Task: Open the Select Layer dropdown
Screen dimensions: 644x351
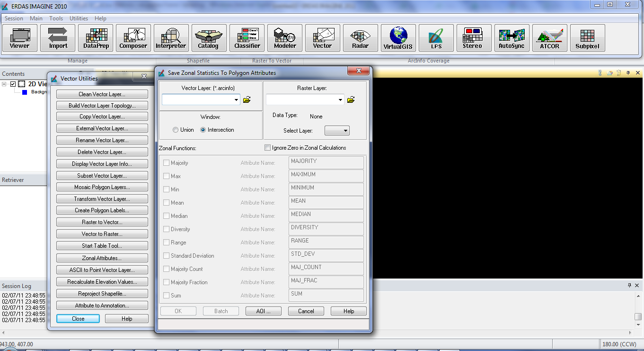Action: [337, 131]
